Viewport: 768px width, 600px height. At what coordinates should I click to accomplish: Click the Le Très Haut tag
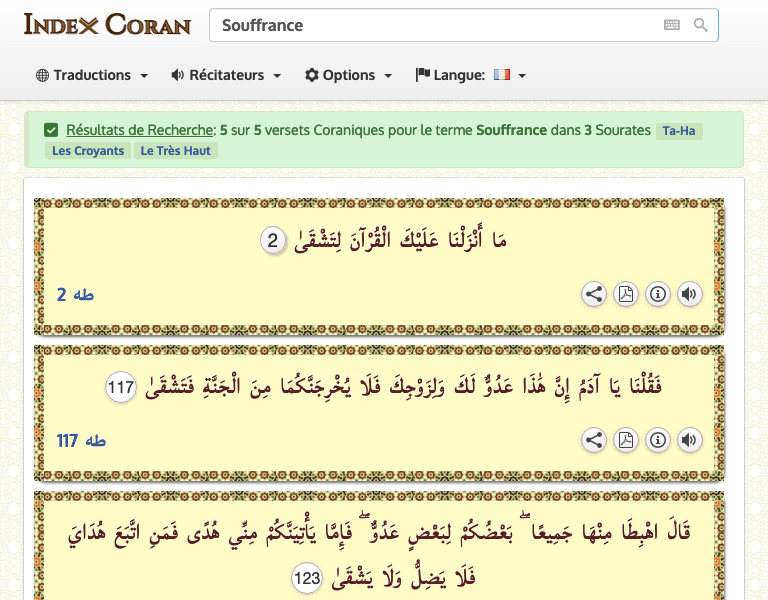click(x=175, y=151)
